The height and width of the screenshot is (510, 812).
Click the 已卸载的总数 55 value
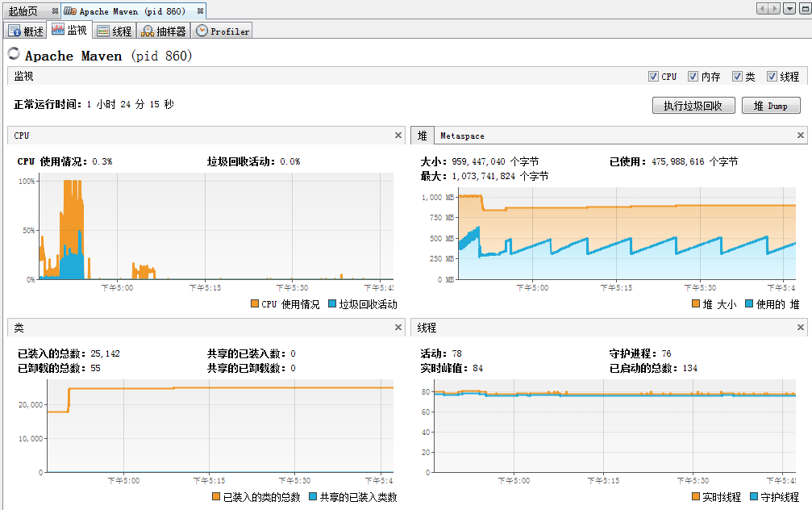(x=95, y=368)
